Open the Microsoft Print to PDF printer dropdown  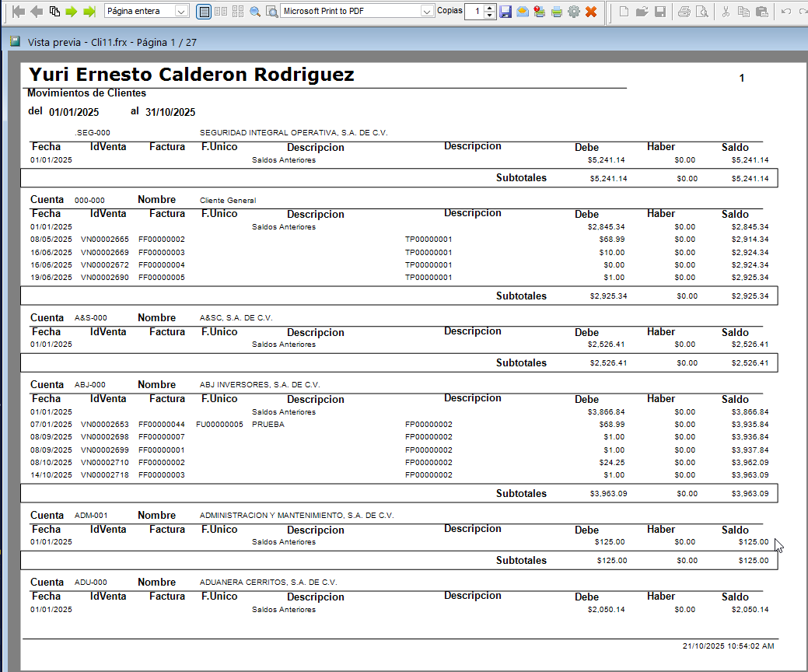tap(427, 12)
